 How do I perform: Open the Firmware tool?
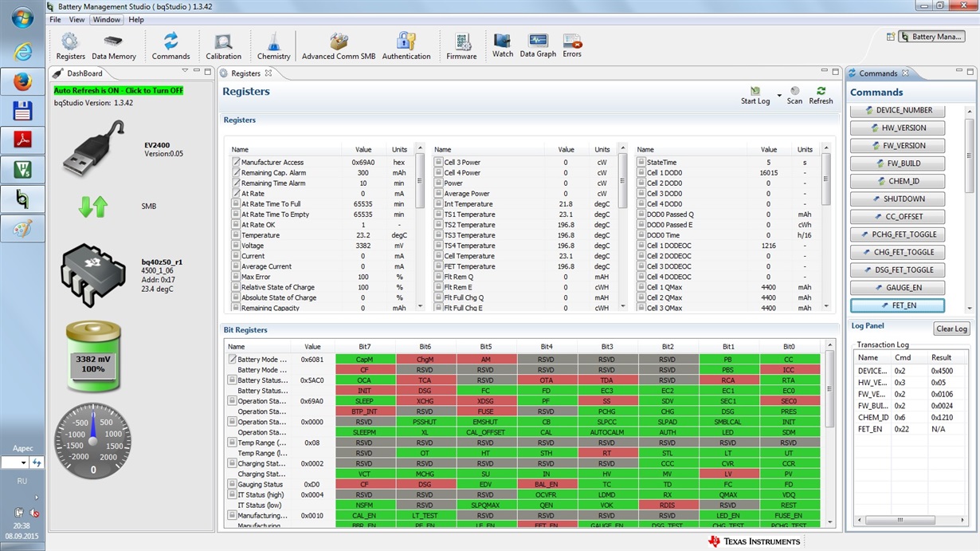click(x=461, y=46)
